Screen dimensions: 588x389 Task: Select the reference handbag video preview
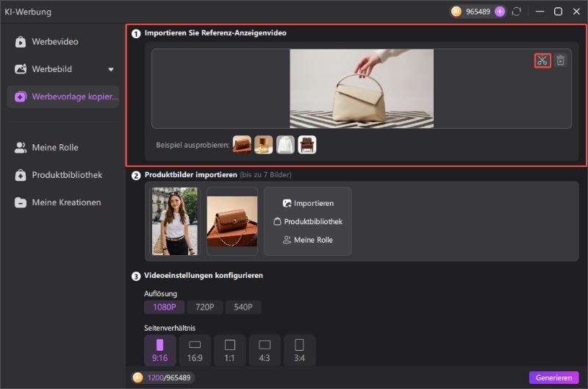click(362, 88)
